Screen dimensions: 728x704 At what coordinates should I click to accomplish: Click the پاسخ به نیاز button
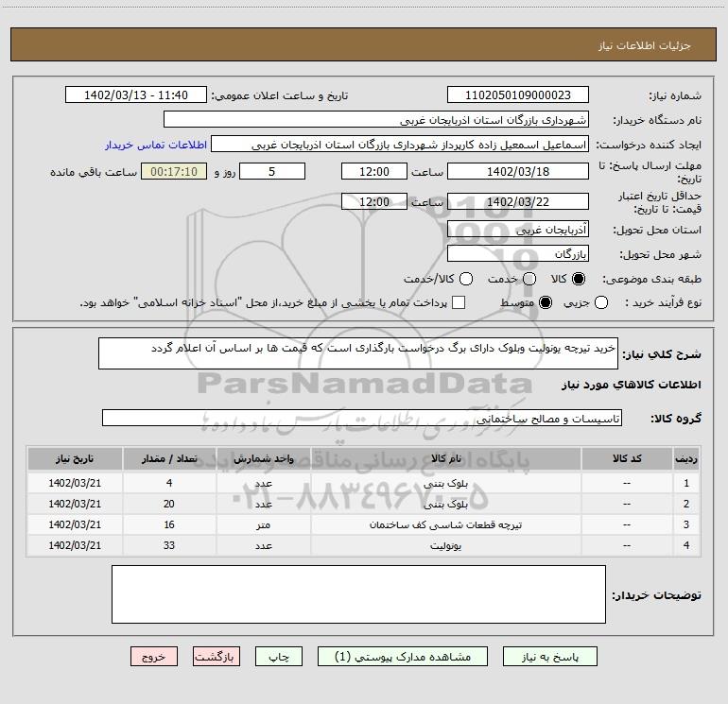549,657
